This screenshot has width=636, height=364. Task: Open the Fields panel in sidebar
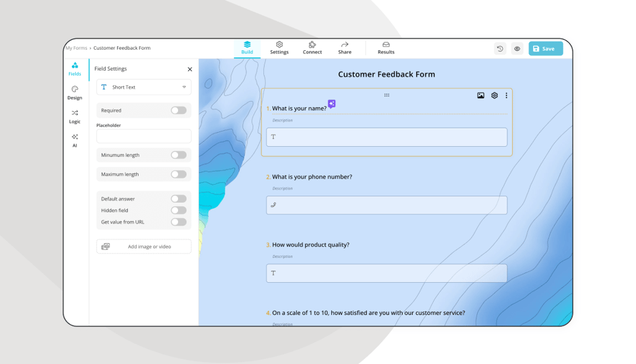tap(74, 69)
